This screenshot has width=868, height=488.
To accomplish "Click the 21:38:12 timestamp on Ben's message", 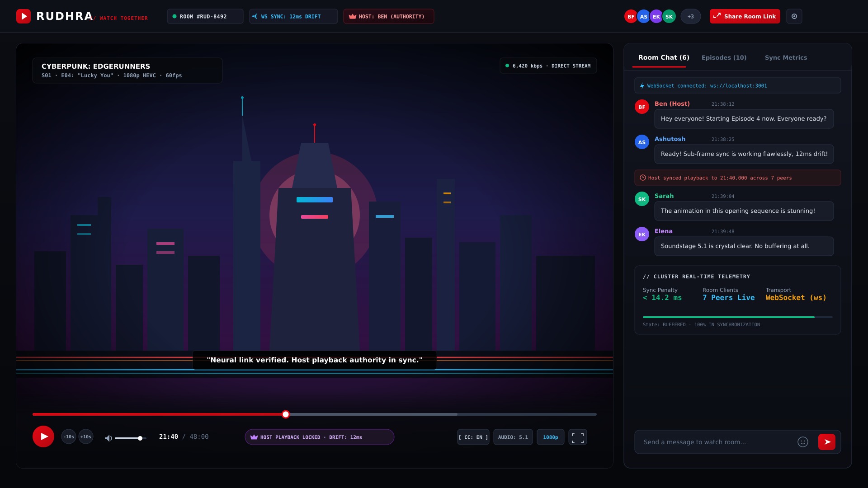I will point(722,104).
